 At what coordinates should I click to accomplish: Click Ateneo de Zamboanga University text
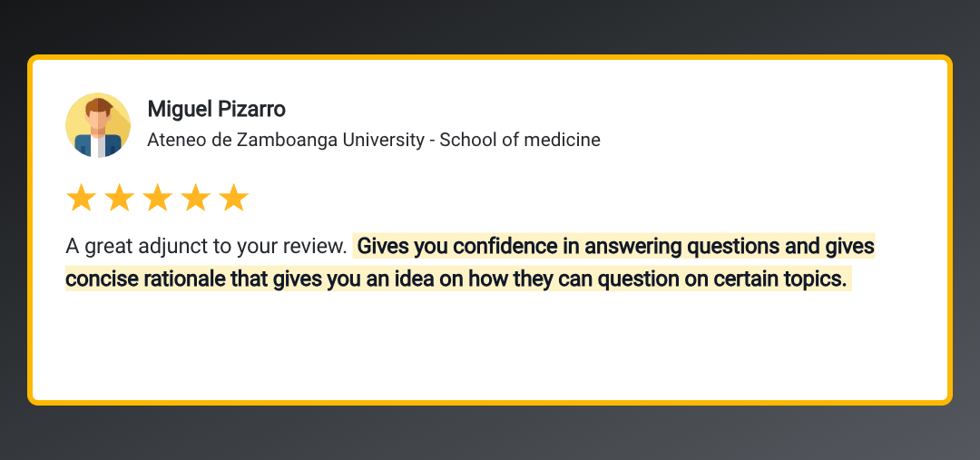(x=286, y=140)
